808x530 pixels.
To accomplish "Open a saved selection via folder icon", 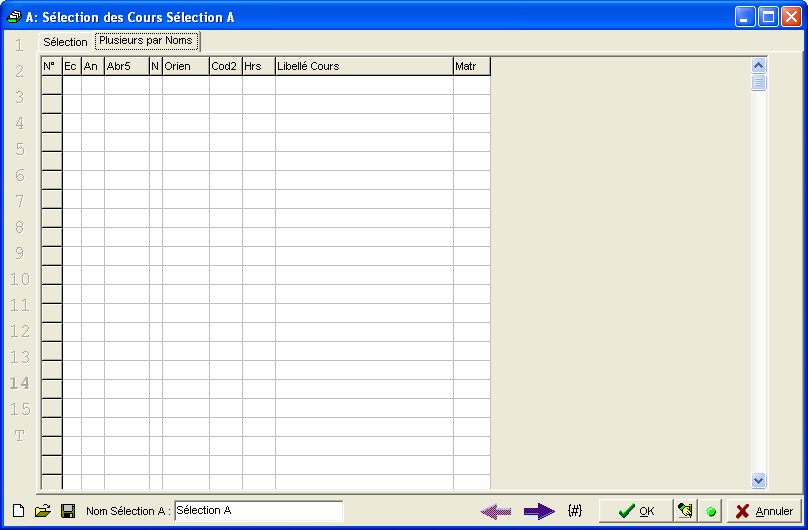I will (x=43, y=510).
